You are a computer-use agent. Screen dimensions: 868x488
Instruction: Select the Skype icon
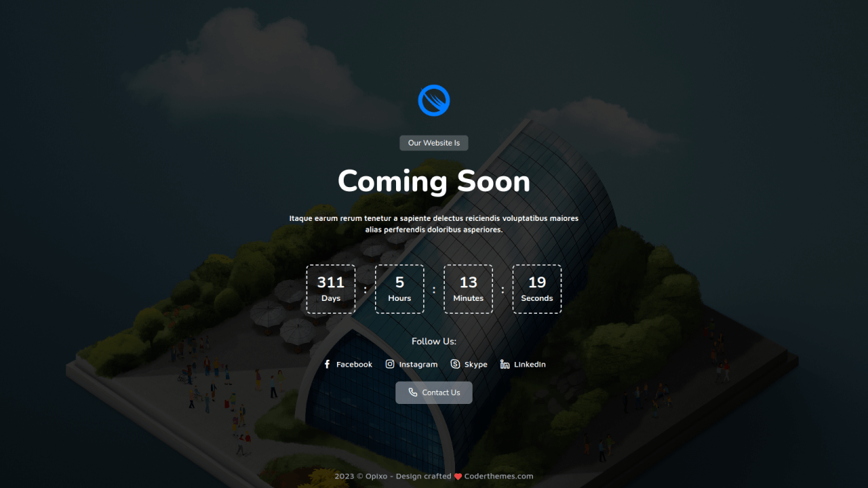pyautogui.click(x=454, y=364)
